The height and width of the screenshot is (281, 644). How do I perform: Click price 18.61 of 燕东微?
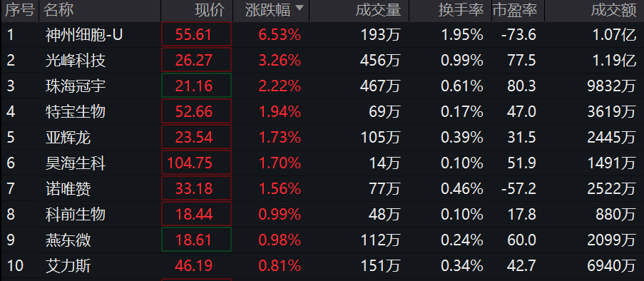(x=194, y=240)
